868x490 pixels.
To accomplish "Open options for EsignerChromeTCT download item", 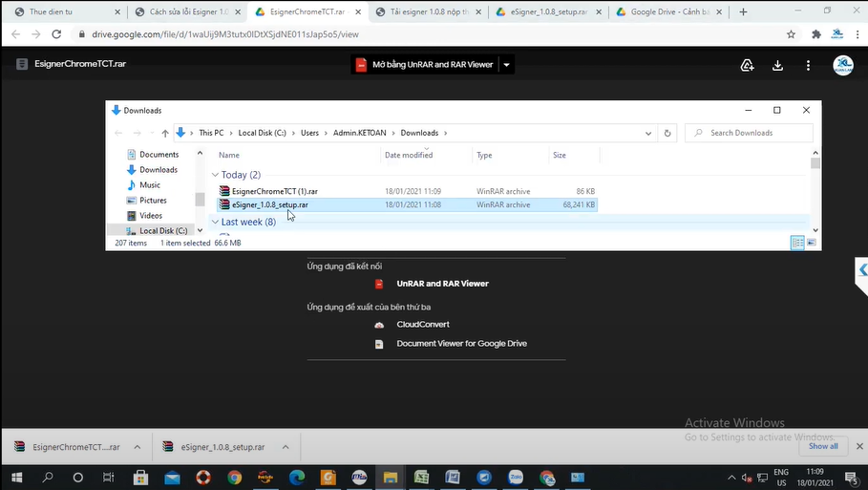I will 138,447.
